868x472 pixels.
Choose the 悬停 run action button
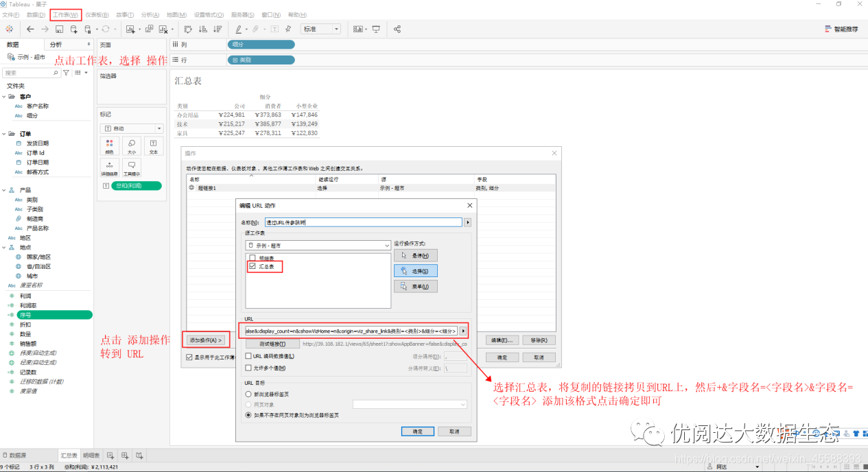pos(415,255)
